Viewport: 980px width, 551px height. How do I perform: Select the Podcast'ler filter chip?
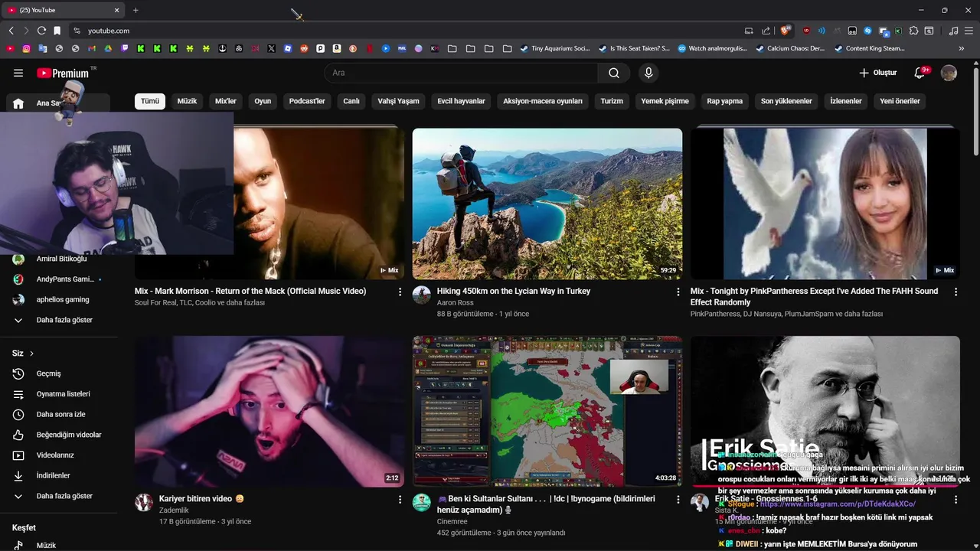coord(307,101)
